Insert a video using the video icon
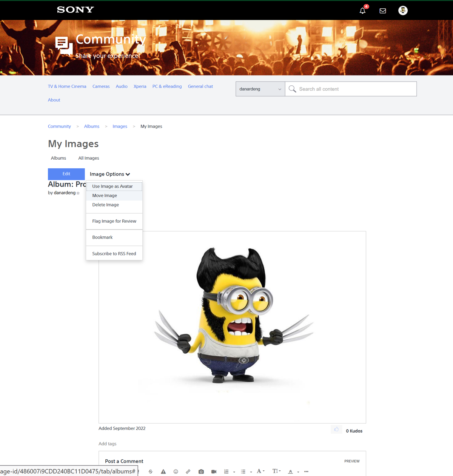 pyautogui.click(x=214, y=471)
